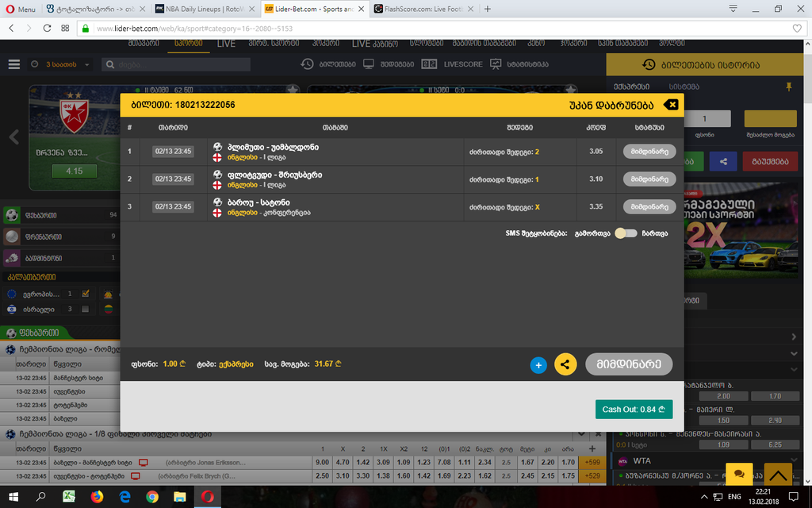The image size is (812, 508).
Task: Switch to სისტემა bet slip tab
Action: point(684,87)
